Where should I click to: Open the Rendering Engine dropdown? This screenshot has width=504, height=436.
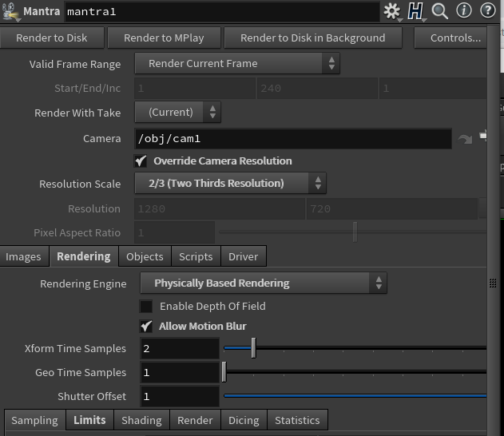(264, 283)
